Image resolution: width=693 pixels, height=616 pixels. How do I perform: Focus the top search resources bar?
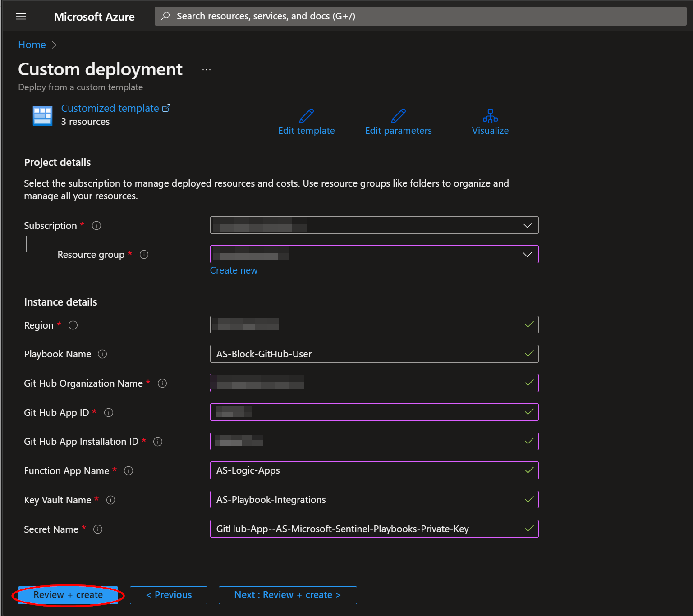pyautogui.click(x=420, y=16)
